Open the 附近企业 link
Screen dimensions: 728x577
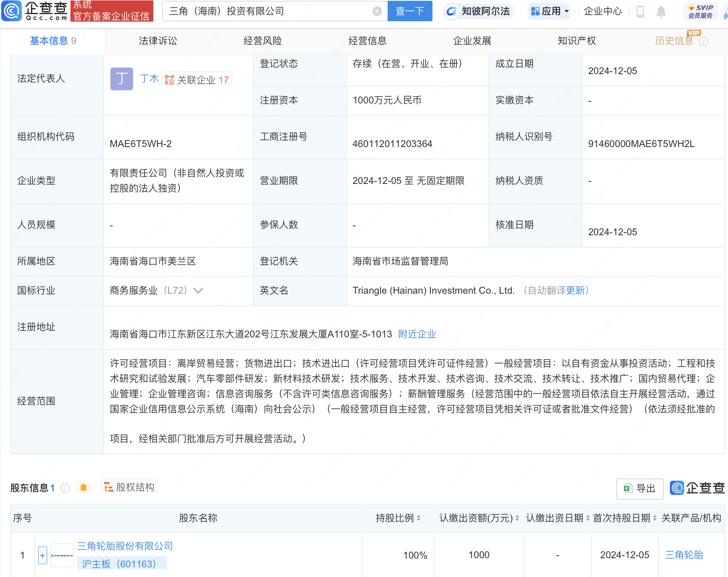417,334
